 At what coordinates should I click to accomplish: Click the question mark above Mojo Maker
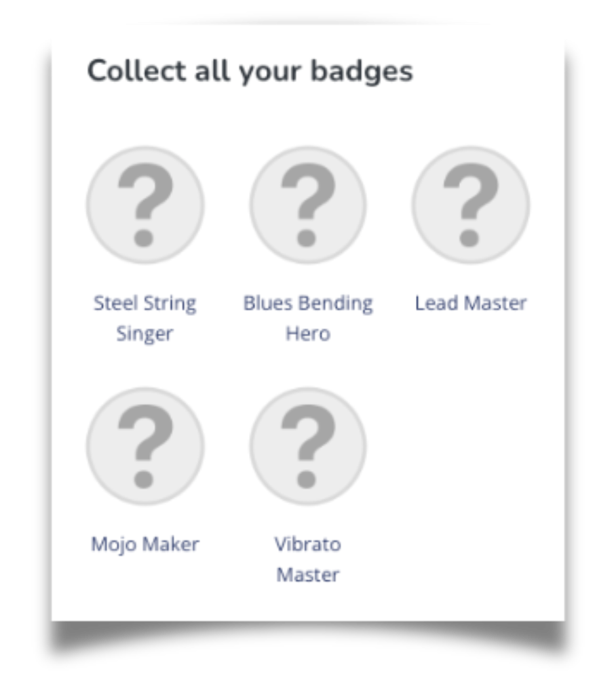click(x=145, y=444)
